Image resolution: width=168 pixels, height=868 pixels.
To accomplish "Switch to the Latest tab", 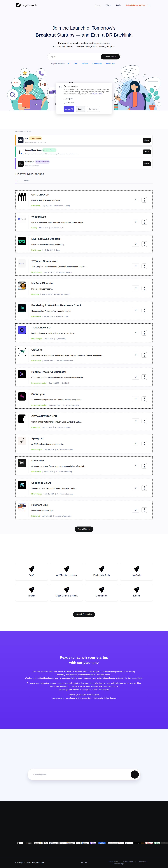I will pyautogui.click(x=27, y=181).
